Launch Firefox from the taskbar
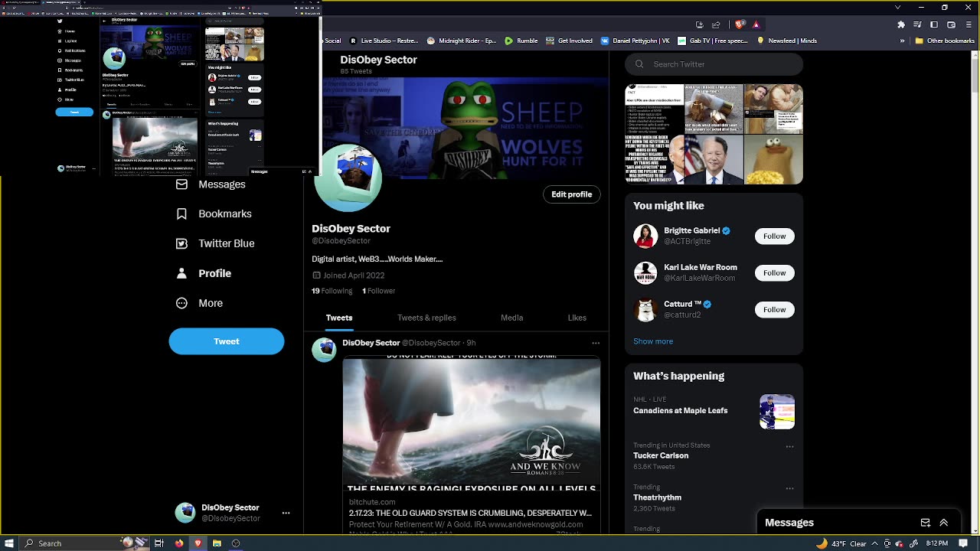Viewport: 980px width, 551px height. 179,543
